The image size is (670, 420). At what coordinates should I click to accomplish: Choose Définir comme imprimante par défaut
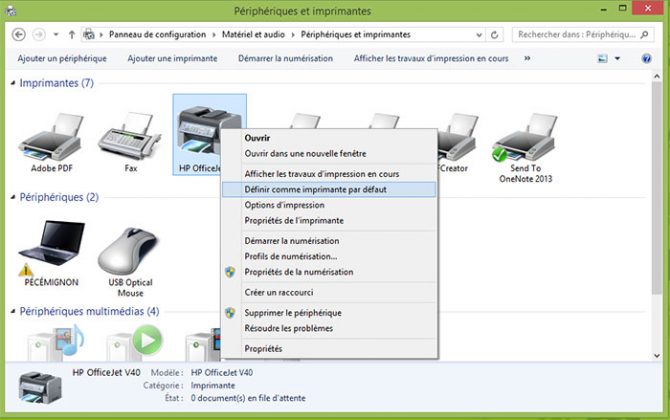[329, 189]
